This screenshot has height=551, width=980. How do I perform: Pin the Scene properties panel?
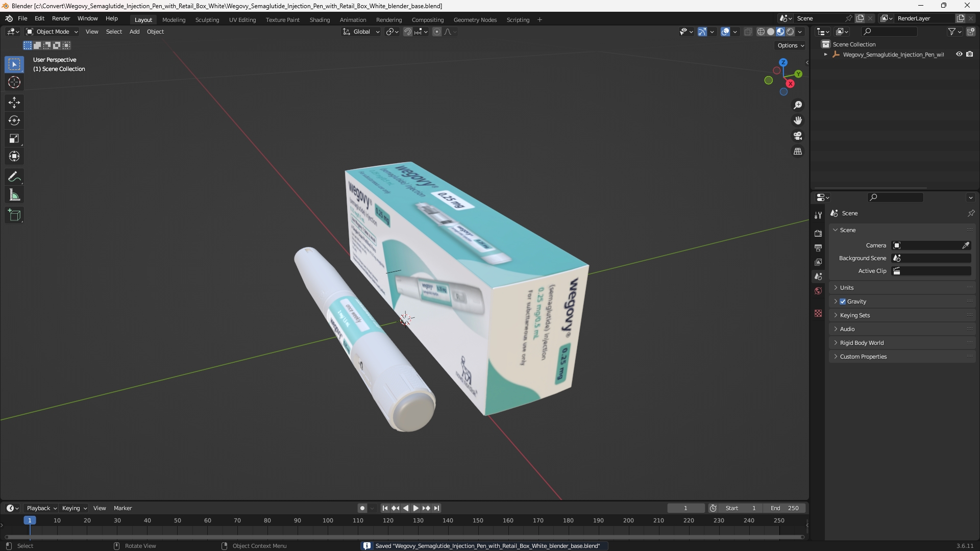(971, 213)
